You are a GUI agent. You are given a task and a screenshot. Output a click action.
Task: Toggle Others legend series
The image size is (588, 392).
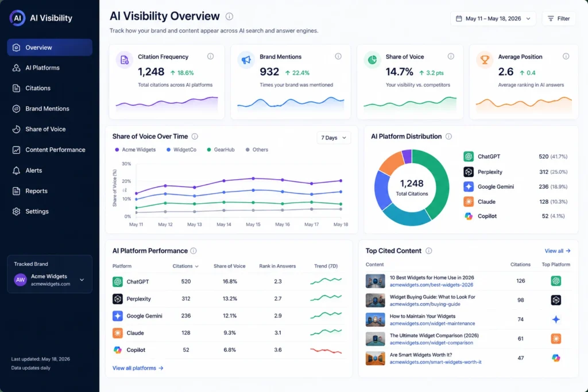257,150
